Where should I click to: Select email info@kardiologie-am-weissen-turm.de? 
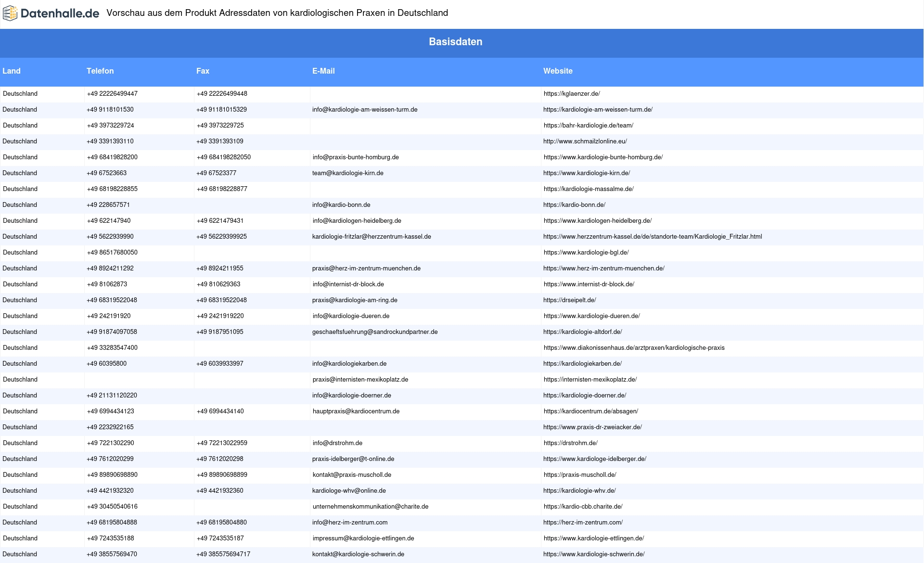365,110
